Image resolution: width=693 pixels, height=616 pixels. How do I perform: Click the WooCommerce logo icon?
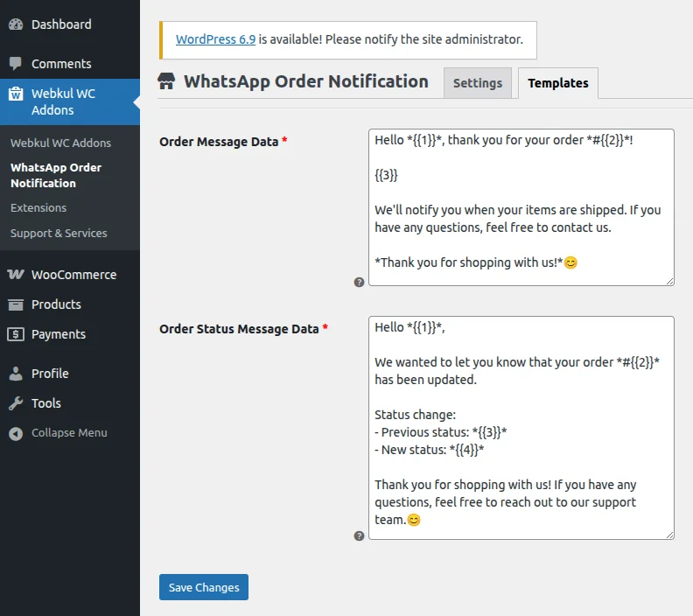(x=16, y=275)
